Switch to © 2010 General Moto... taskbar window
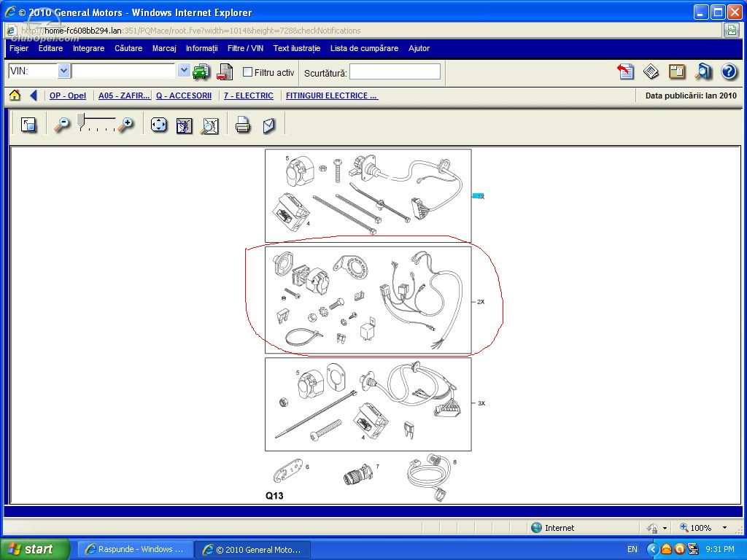The width and height of the screenshot is (747, 560). (252, 549)
